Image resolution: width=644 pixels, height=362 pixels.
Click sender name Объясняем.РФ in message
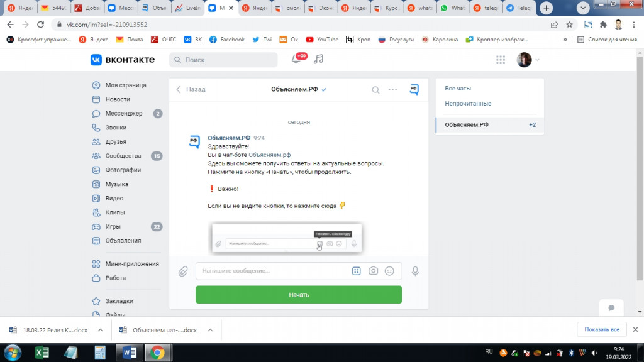point(229,138)
